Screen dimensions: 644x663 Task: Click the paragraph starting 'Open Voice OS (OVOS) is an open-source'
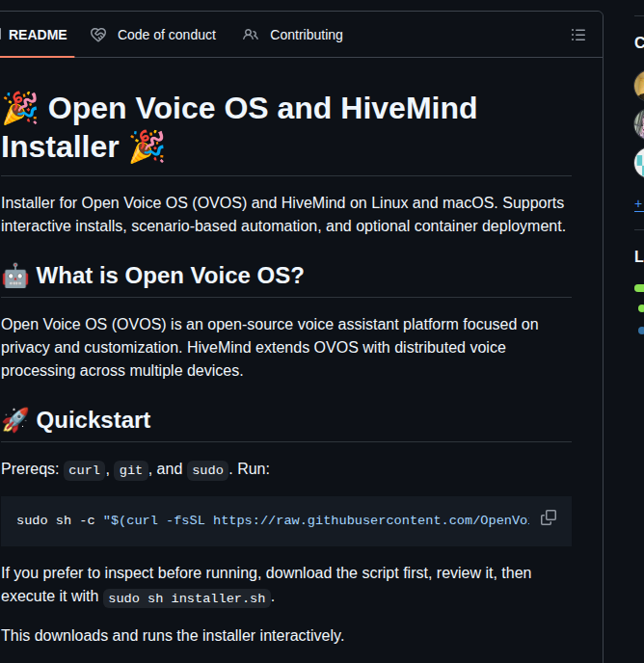click(x=270, y=347)
